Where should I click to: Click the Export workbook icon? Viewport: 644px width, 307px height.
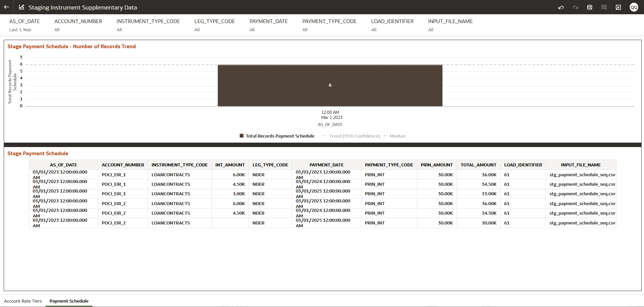[x=618, y=7]
